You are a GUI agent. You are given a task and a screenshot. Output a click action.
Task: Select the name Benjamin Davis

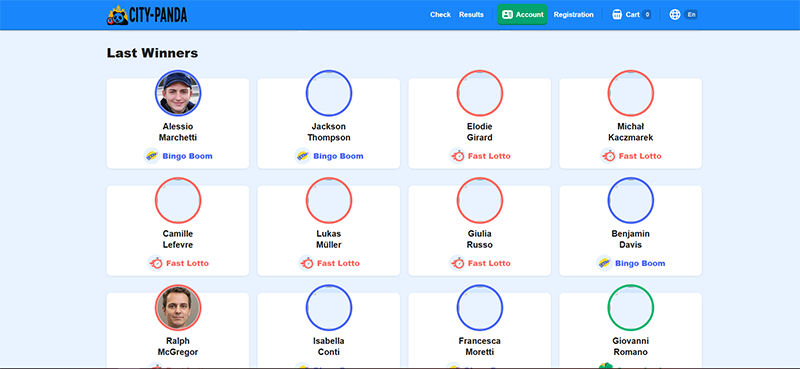(x=631, y=239)
